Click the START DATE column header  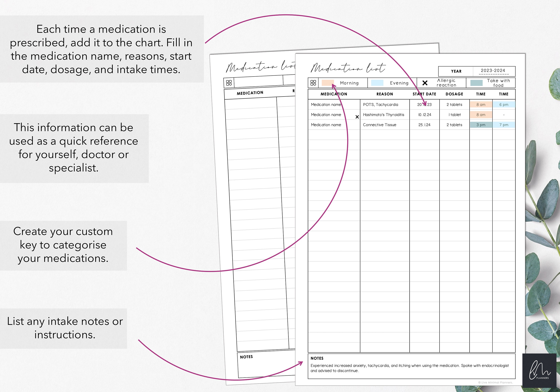click(x=424, y=94)
